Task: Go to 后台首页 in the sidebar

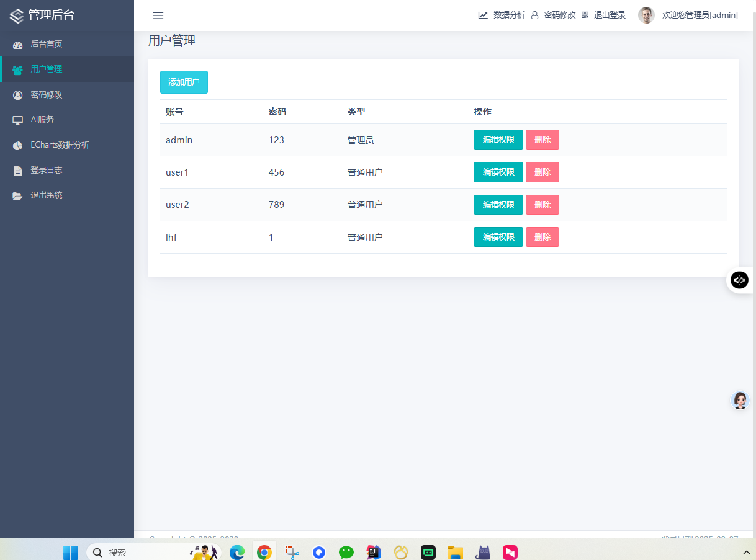Action: point(67,44)
